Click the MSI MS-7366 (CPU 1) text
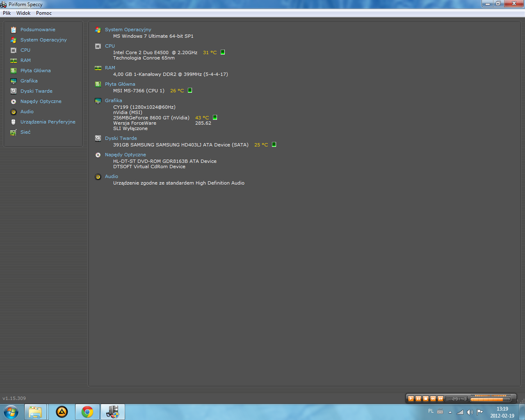Screen dimensions: 525x420 coord(139,91)
